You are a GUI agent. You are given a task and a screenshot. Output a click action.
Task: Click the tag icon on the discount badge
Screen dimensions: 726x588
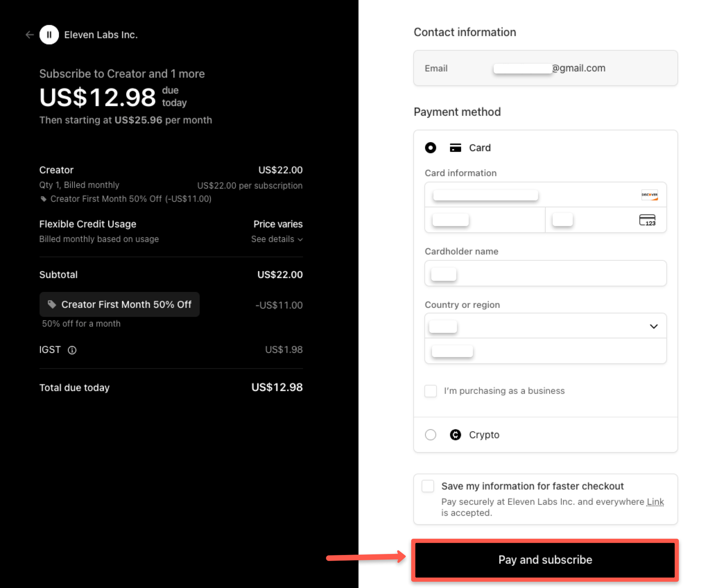[x=52, y=305]
